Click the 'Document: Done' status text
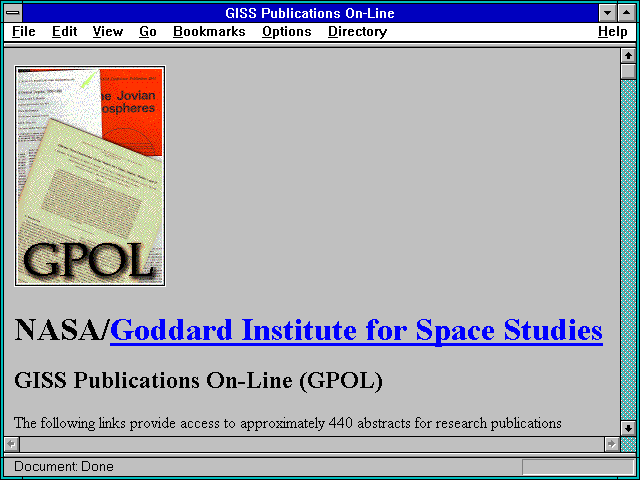Viewport: 640px width, 480px height. point(64,466)
